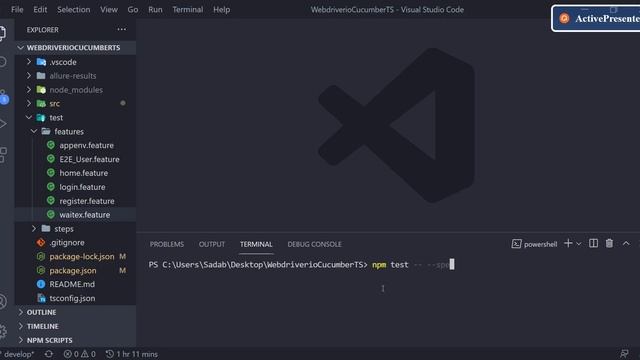Switch to the OUTPUT tab
Viewport: 640px width, 360px height.
(212, 244)
